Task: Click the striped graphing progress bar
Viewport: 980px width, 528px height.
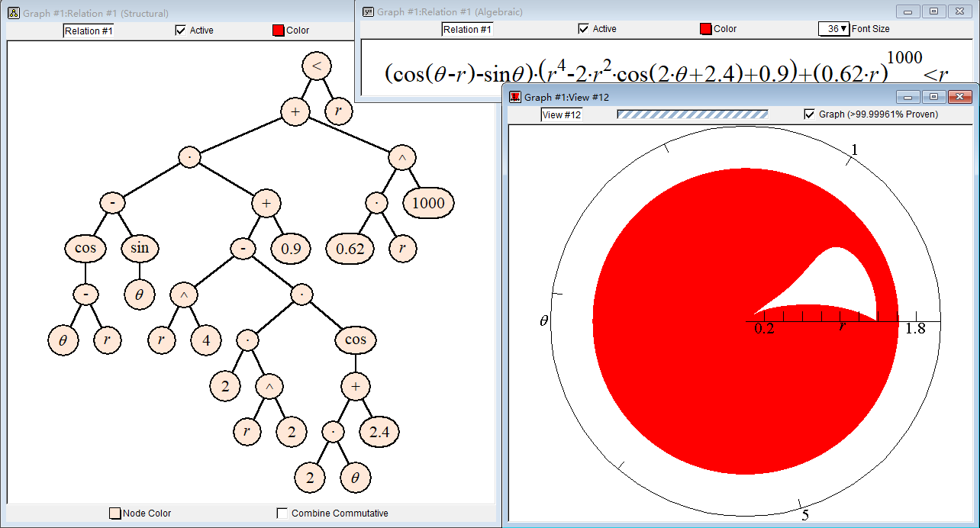Action: point(692,114)
